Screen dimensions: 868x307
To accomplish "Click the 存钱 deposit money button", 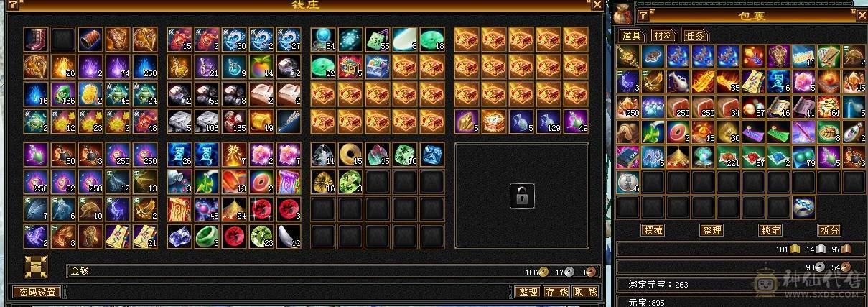I will [556, 293].
